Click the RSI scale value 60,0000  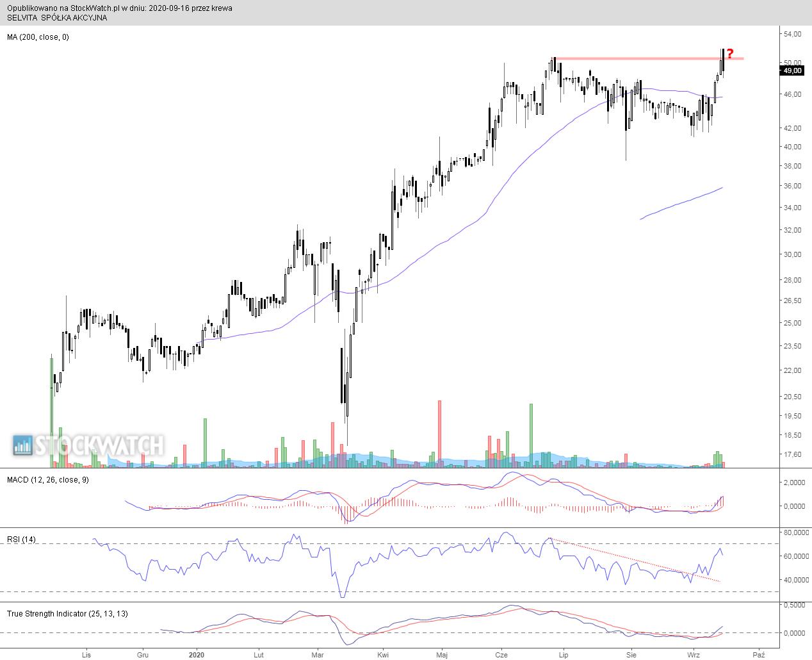pyautogui.click(x=795, y=556)
